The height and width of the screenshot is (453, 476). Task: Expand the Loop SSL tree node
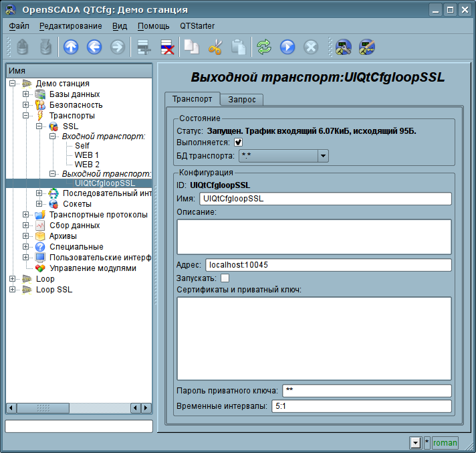pyautogui.click(x=12, y=290)
